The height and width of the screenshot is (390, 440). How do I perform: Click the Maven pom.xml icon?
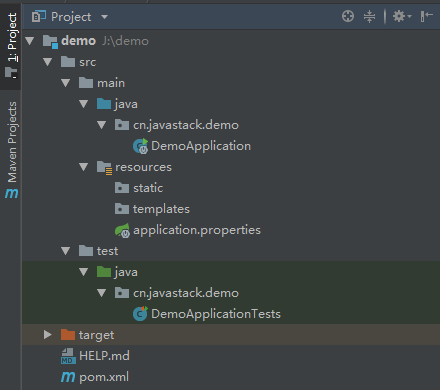pyautogui.click(x=68, y=377)
